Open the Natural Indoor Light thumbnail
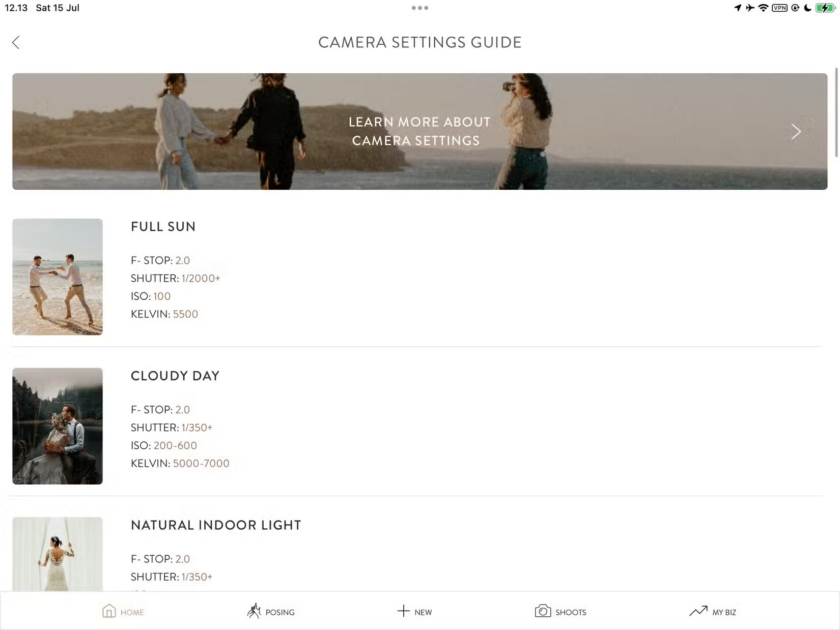The height and width of the screenshot is (630, 840). coord(58,554)
